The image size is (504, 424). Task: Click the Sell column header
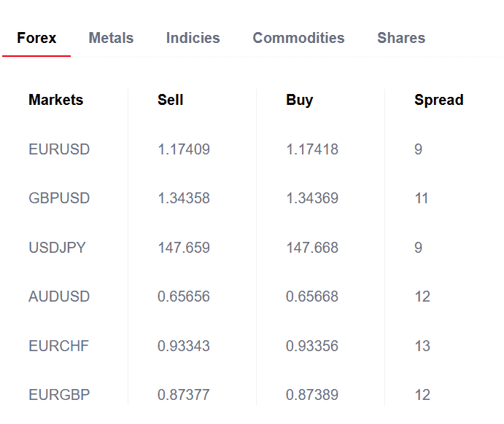(170, 100)
